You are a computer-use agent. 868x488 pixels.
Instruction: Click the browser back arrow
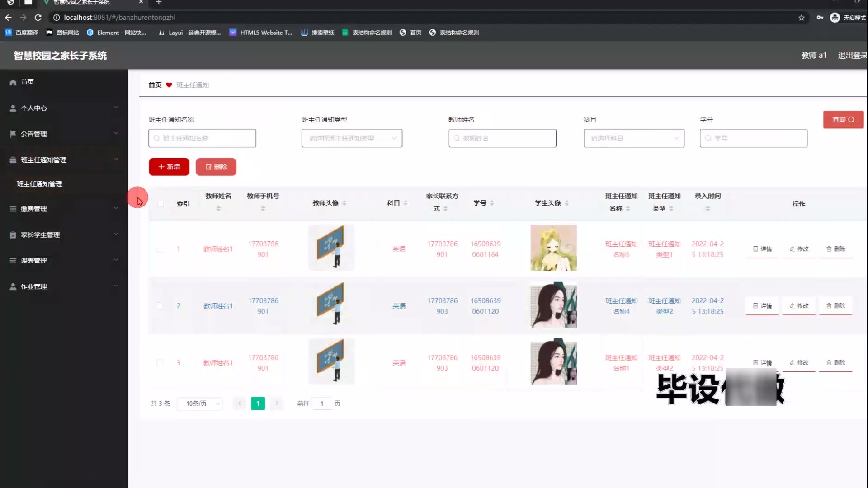coord(8,18)
